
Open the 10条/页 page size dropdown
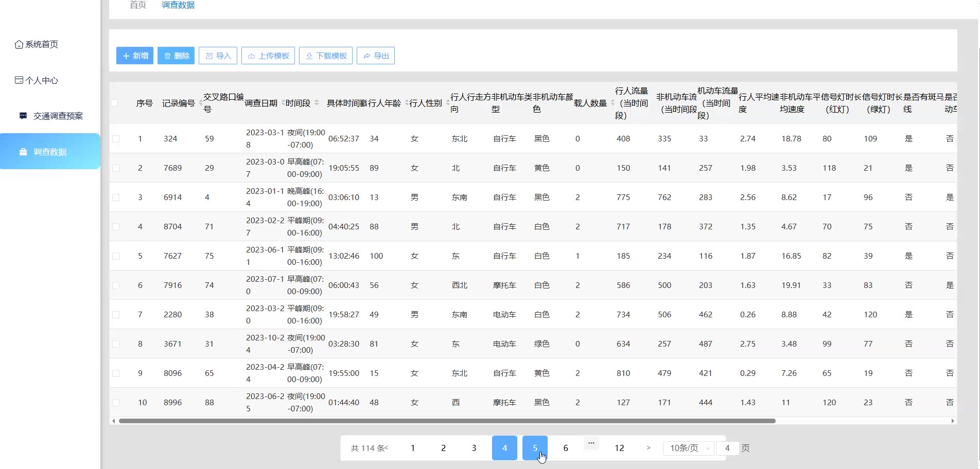(689, 448)
